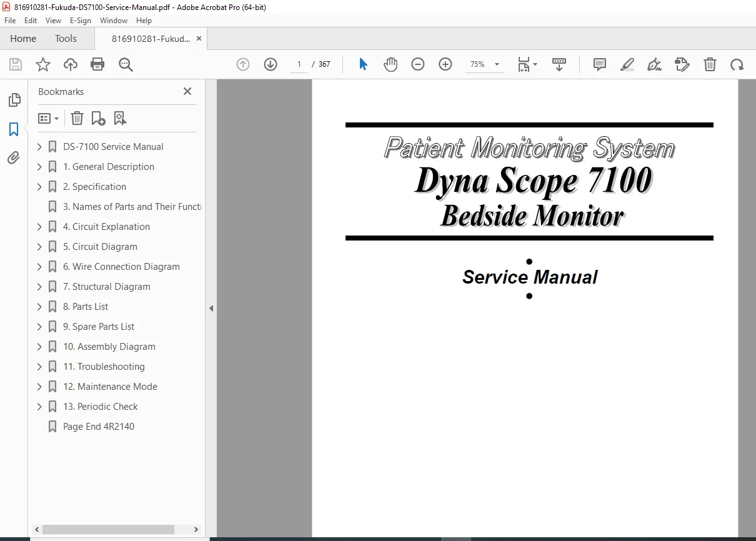Open the Find text search tool
The image size is (756, 541).
tap(126, 64)
